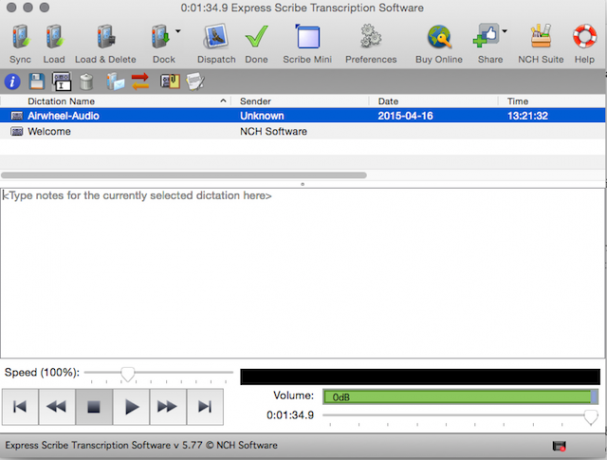607x460 pixels.
Task: Click the 2015-04-16 date cell
Action: (405, 116)
